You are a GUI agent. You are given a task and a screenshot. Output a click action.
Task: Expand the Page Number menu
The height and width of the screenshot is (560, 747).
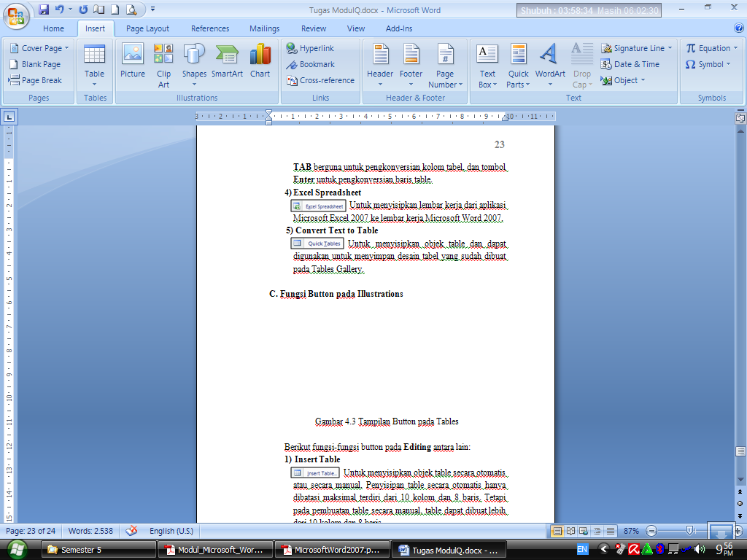pyautogui.click(x=445, y=65)
